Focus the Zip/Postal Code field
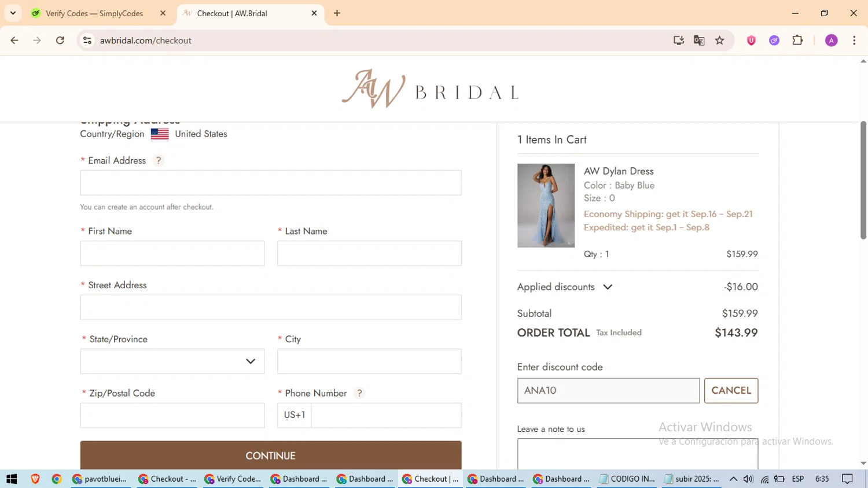868x488 pixels. (172, 416)
